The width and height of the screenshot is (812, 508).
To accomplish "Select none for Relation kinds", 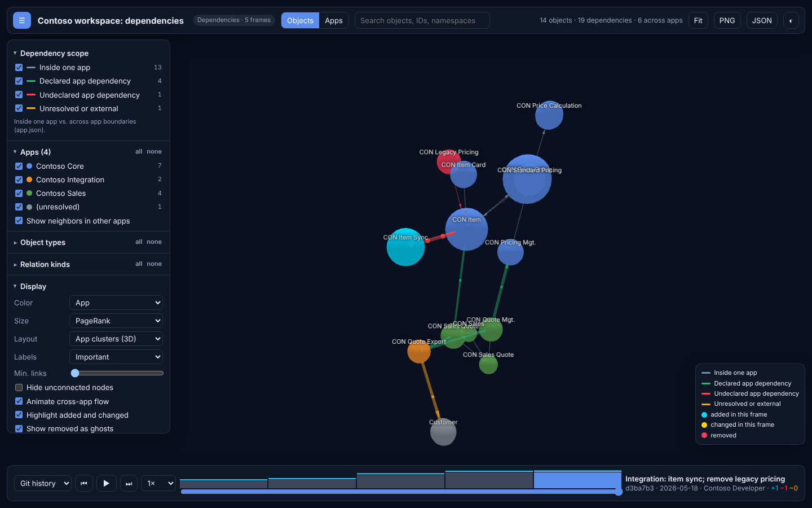I will [x=154, y=264].
